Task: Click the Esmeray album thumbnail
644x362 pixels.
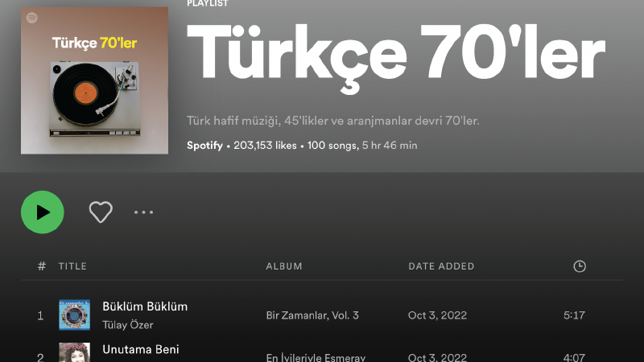Action: (x=74, y=352)
